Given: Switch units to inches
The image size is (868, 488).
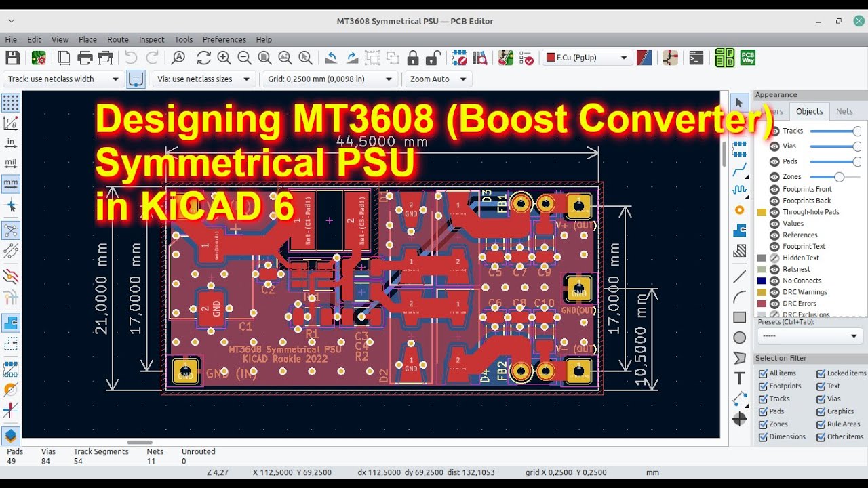Looking at the screenshot, I should pos(11,143).
